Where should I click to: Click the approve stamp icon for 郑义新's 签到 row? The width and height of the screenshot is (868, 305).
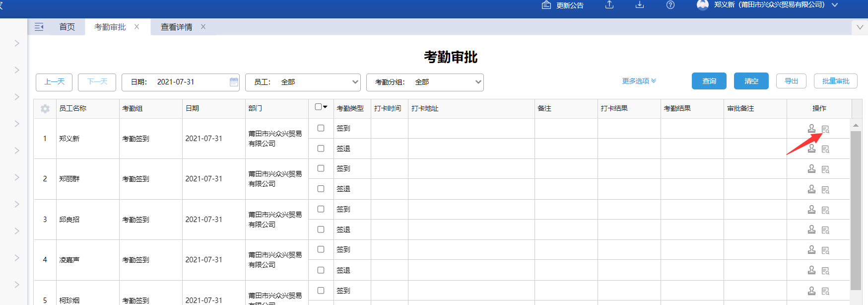(x=811, y=128)
